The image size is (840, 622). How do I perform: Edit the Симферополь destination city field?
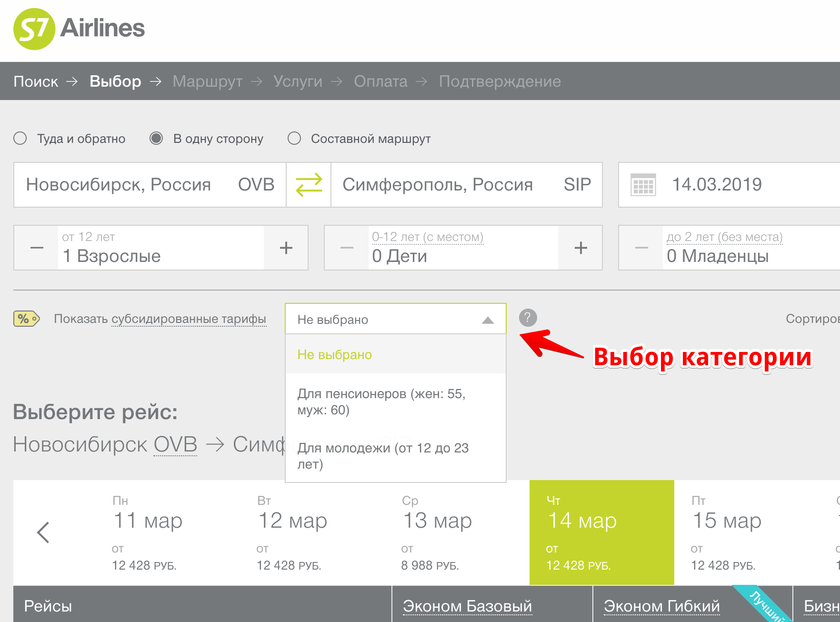[x=467, y=185]
